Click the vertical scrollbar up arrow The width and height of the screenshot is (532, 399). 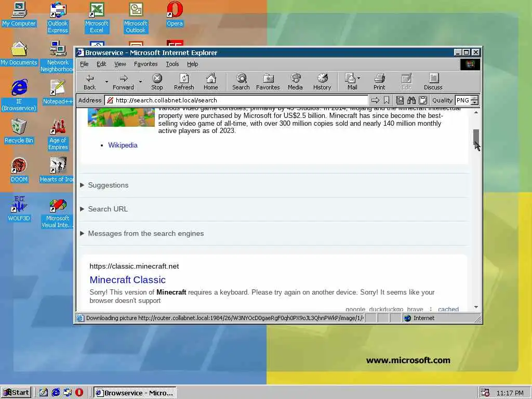(x=476, y=112)
